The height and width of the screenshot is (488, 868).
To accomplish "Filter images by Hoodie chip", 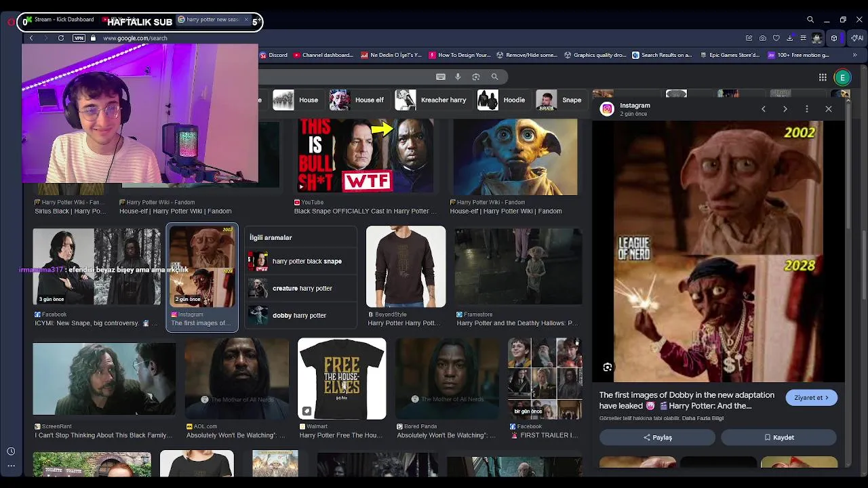I will 502,100.
